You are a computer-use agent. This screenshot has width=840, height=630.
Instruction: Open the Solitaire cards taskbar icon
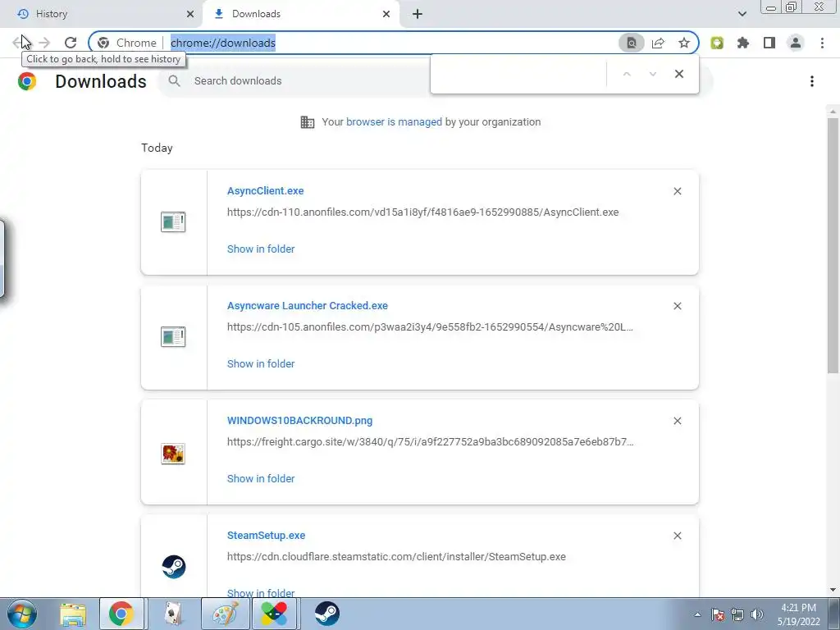(x=172, y=614)
